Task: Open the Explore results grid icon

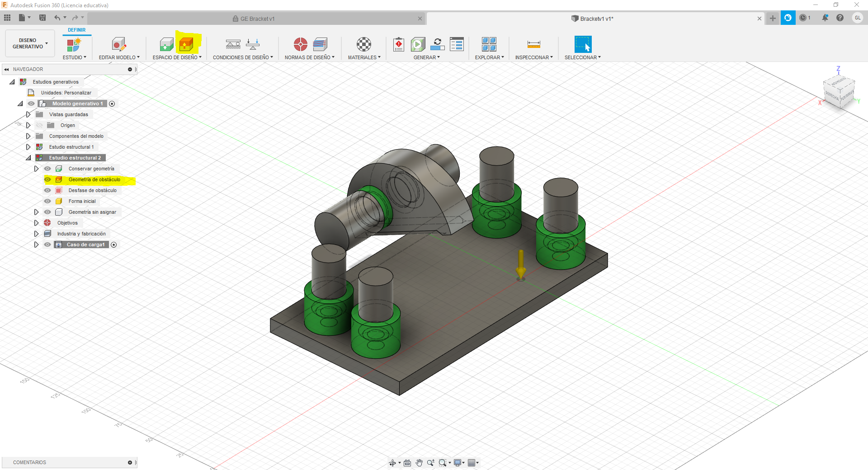Action: (489, 44)
